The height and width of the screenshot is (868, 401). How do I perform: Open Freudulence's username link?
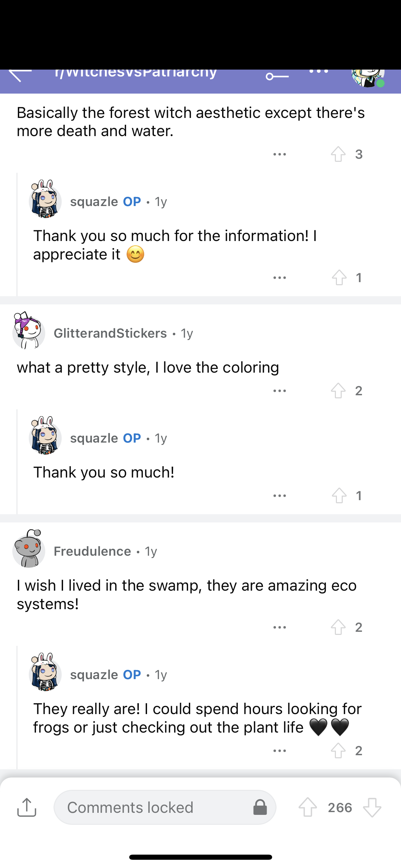coord(92,551)
